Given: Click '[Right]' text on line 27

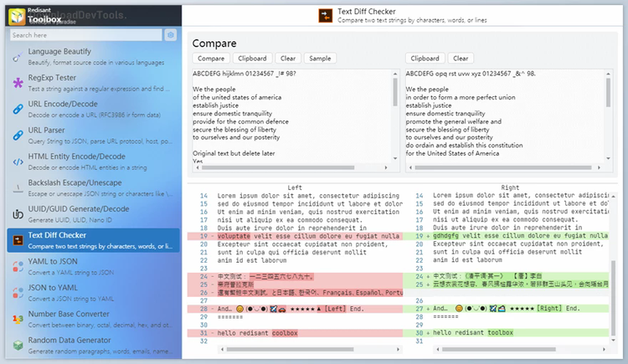Looking at the screenshot, I should click(x=548, y=308).
